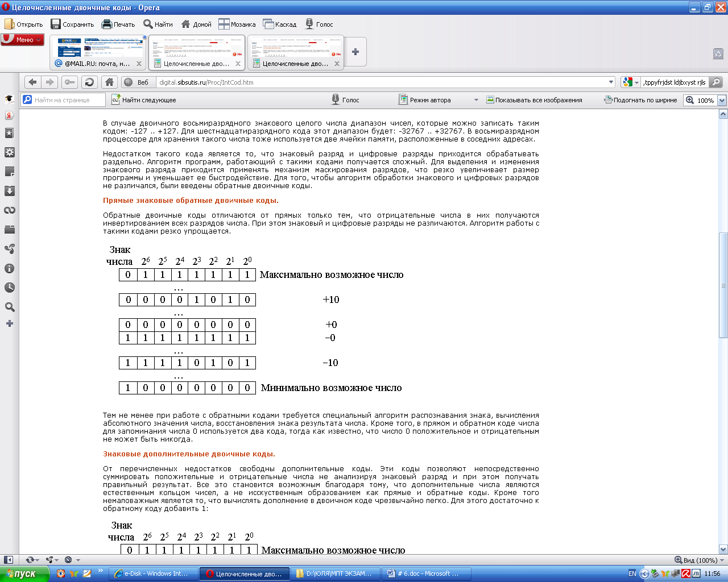Tile windows with the Мозаика button

[x=237, y=24]
